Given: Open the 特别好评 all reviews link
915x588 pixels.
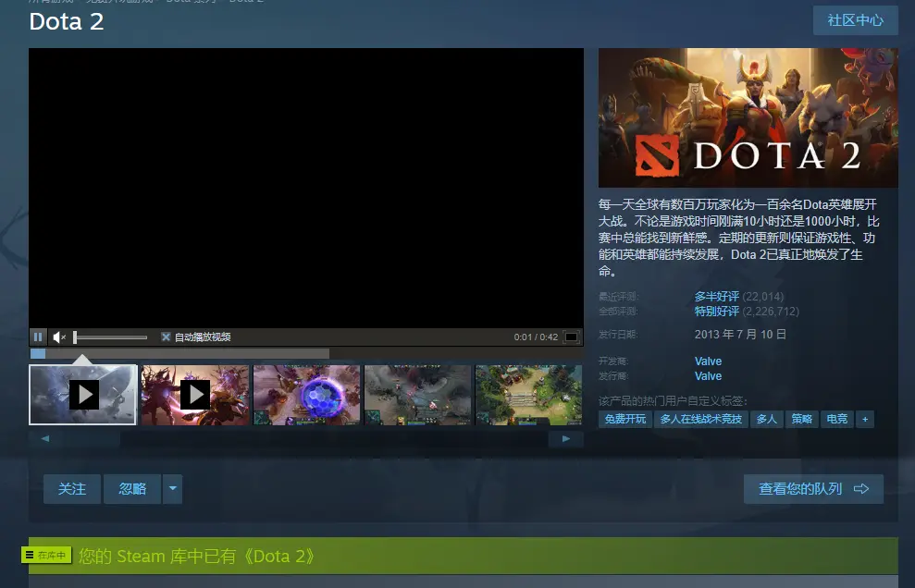Looking at the screenshot, I should point(717,312).
